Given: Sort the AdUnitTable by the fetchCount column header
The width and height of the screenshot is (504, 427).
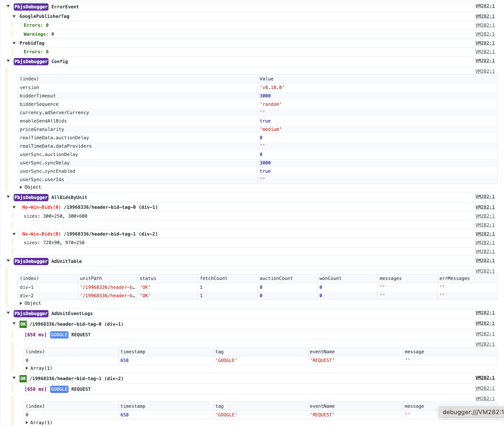Looking at the screenshot, I should [228, 278].
